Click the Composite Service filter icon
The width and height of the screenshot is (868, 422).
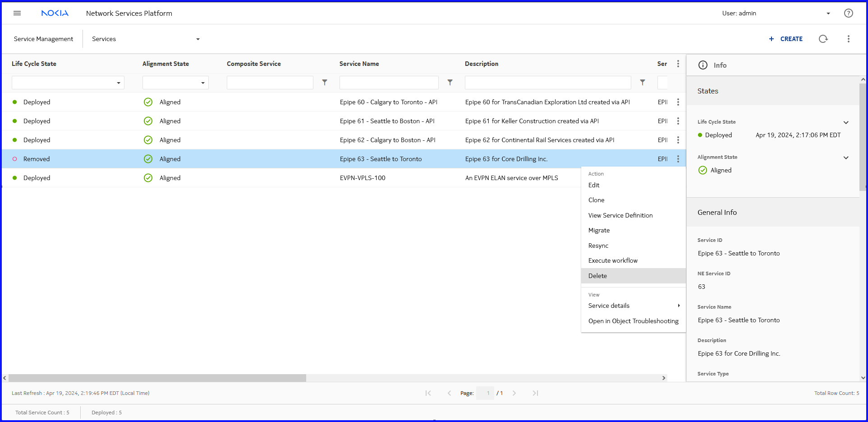[x=324, y=83]
